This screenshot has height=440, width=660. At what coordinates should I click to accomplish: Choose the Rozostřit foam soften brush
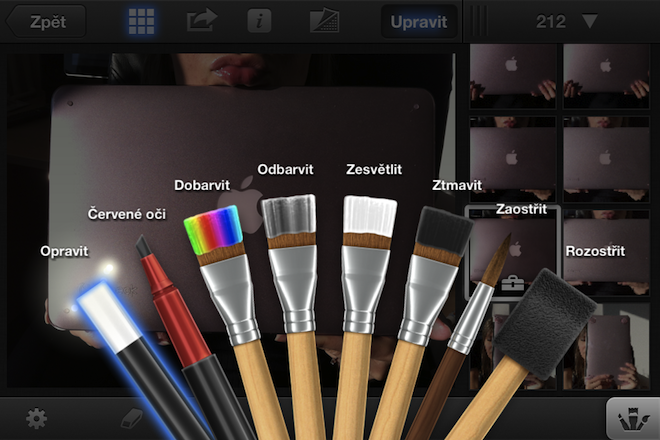543,324
